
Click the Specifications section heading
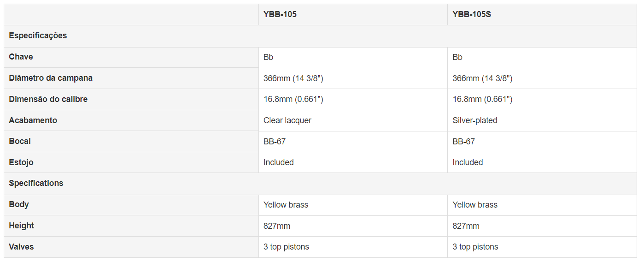click(36, 183)
